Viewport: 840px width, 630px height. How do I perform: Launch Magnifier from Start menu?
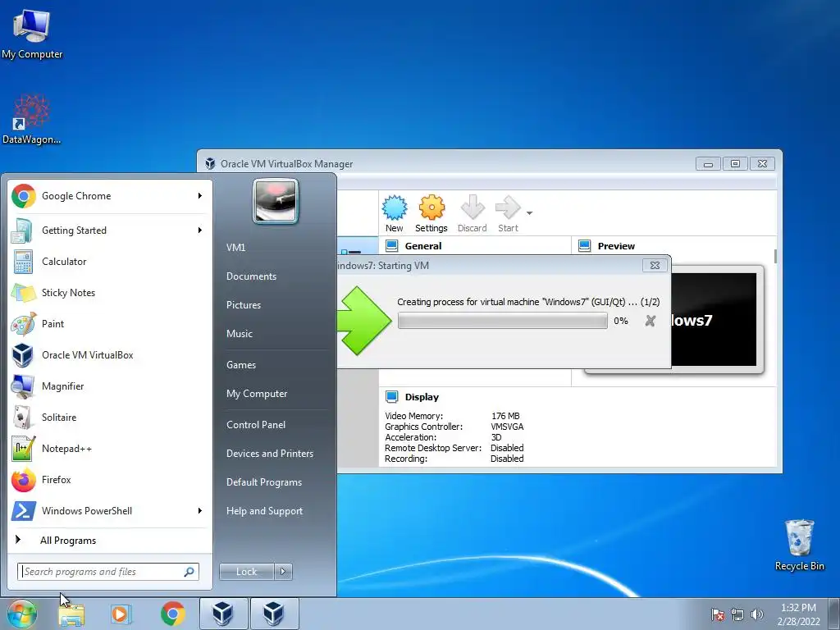click(110, 386)
